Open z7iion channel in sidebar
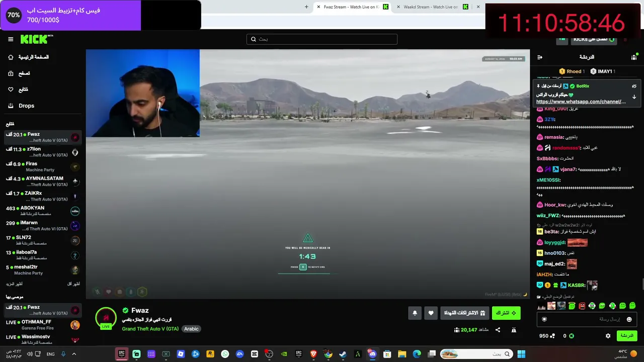Image resolution: width=644 pixels, height=362 pixels. pyautogui.click(x=43, y=152)
